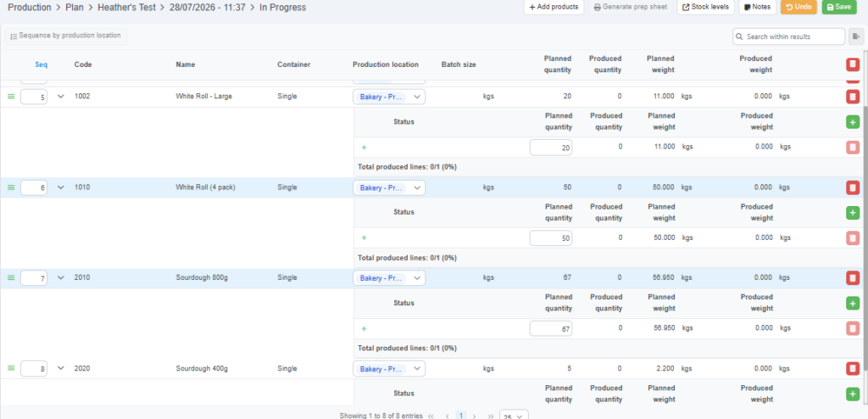Edit the Seq field showing 8
The width and height of the screenshot is (868, 419).
pos(34,369)
